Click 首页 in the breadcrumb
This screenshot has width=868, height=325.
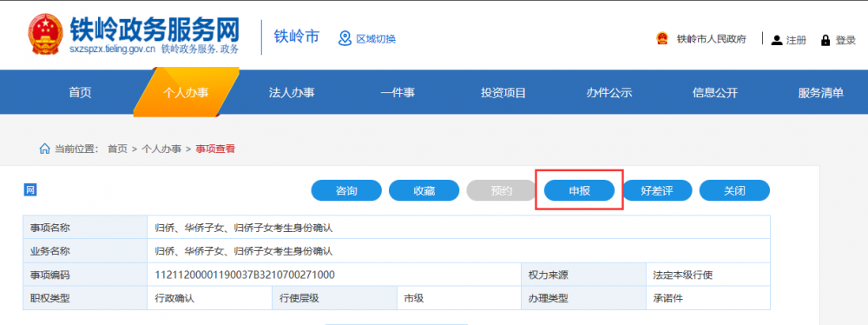[x=117, y=149]
